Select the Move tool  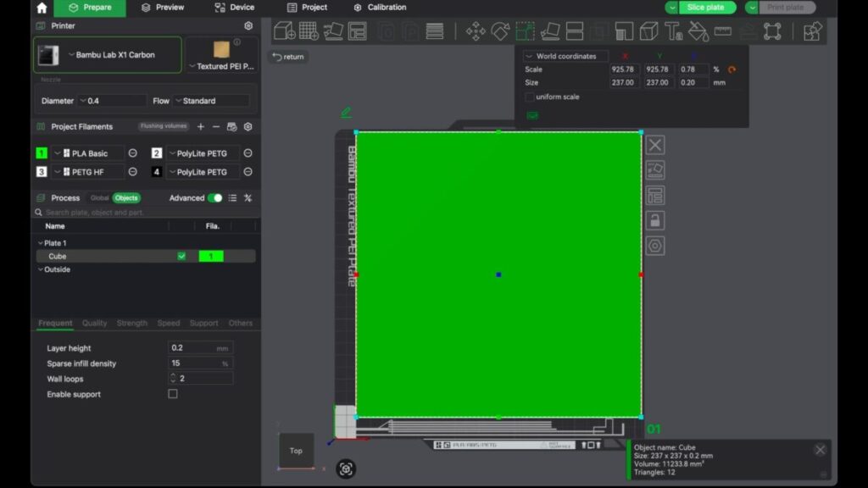[x=476, y=31]
